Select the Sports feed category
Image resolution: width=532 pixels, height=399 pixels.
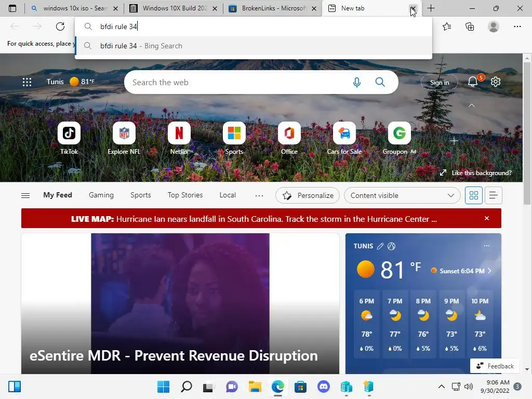[x=140, y=195]
